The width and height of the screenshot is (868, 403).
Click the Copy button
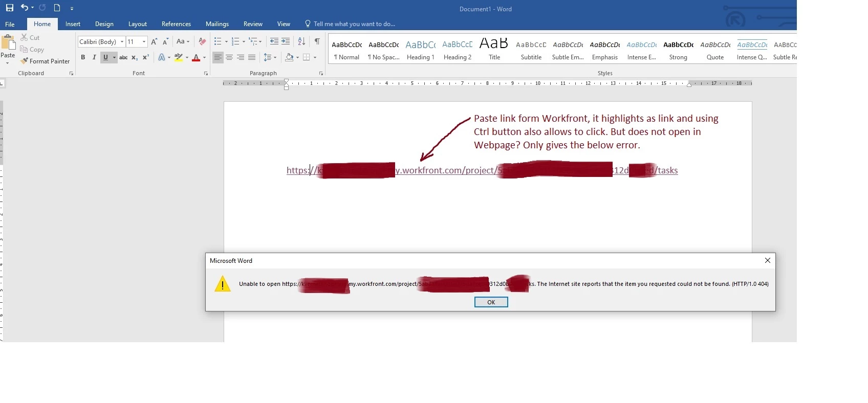(x=32, y=50)
